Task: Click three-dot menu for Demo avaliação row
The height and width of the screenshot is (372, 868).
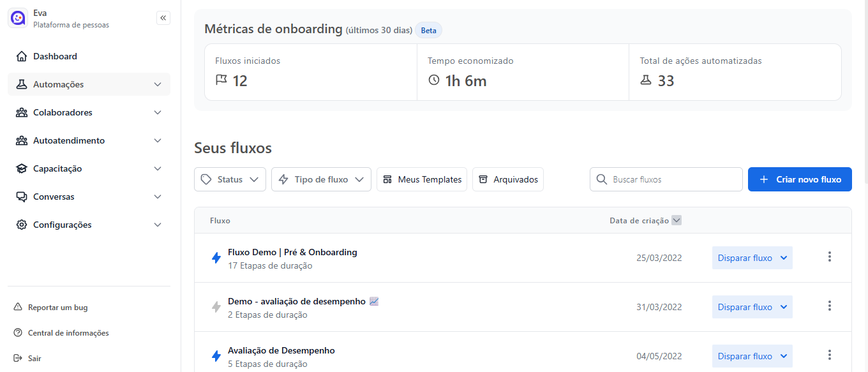Action: 829,306
